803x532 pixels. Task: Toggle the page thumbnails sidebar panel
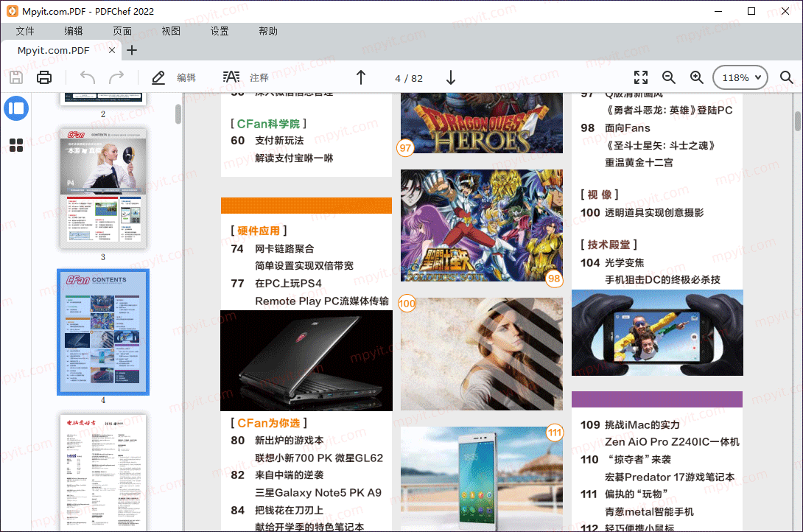pos(16,108)
